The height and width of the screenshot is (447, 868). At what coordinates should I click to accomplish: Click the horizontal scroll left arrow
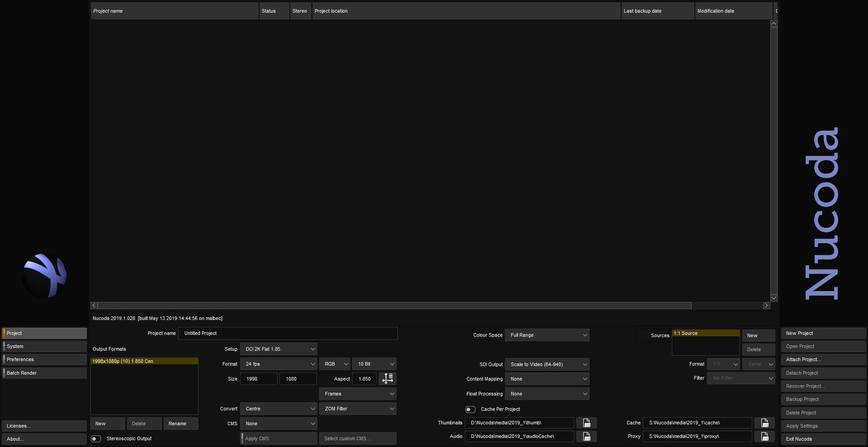pos(94,306)
